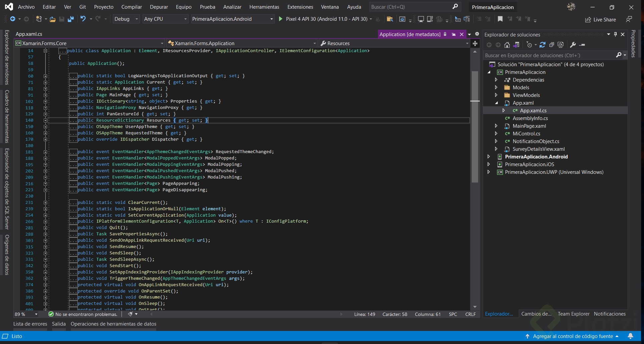Click the Collapse All icon in Solution Explorer
The height and width of the screenshot is (344, 644).
click(552, 45)
